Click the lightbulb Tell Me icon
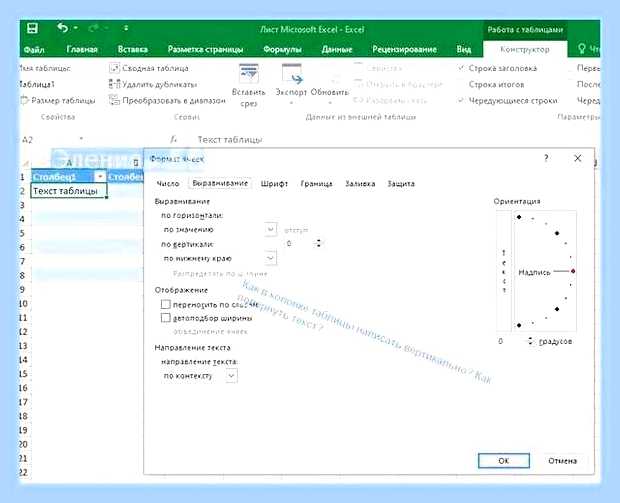 [581, 49]
